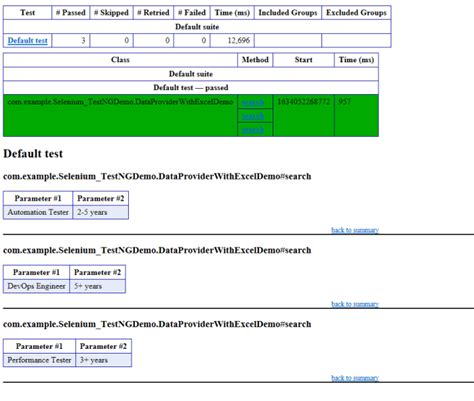
Task: Follow back to summary below Performance Tester
Action: click(x=355, y=378)
